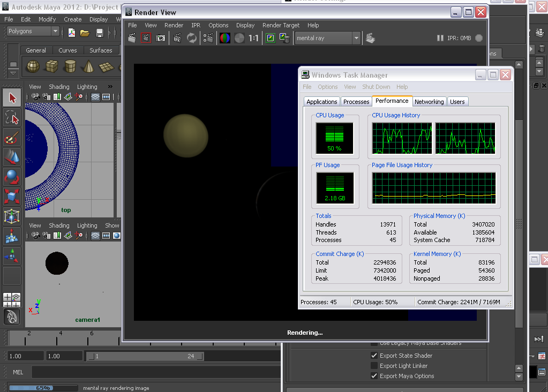Switch to the Processes tab in Task Manager
This screenshot has height=392, width=548.
356,102
